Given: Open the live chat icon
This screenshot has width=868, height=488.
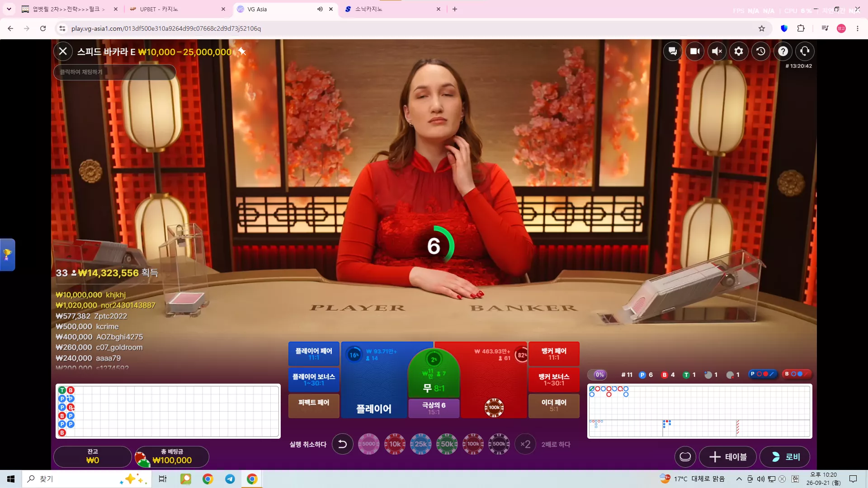Looking at the screenshot, I should (x=673, y=52).
